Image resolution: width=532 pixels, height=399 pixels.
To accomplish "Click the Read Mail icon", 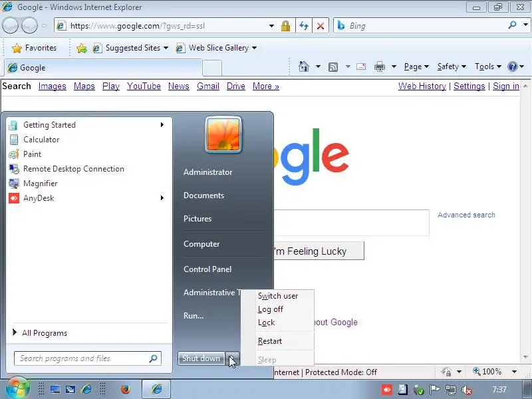I will point(361,66).
